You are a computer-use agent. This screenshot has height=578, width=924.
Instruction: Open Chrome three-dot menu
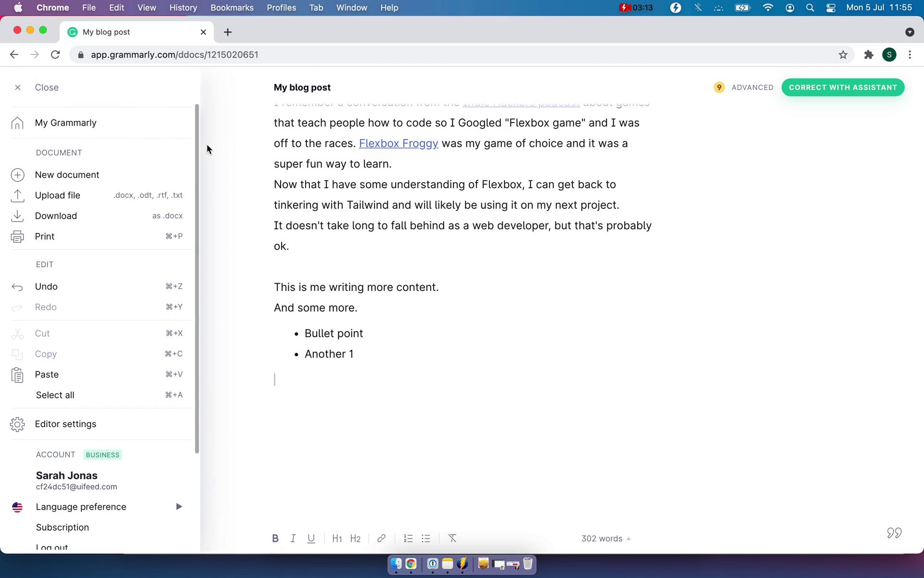[x=910, y=55]
